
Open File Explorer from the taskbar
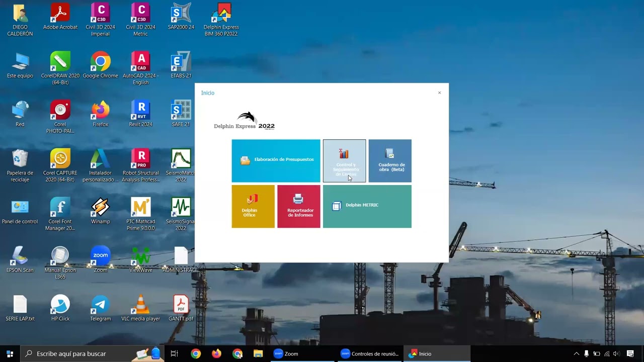[x=258, y=354]
